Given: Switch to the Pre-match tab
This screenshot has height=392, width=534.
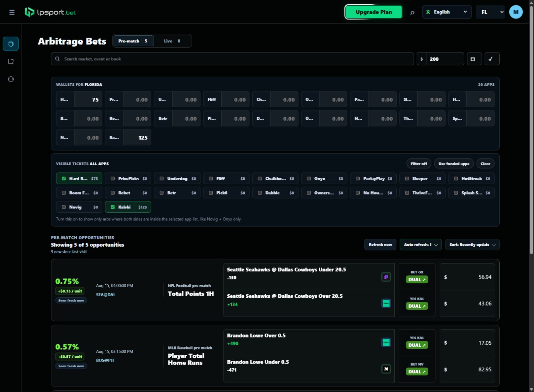Looking at the screenshot, I should pos(133,41).
